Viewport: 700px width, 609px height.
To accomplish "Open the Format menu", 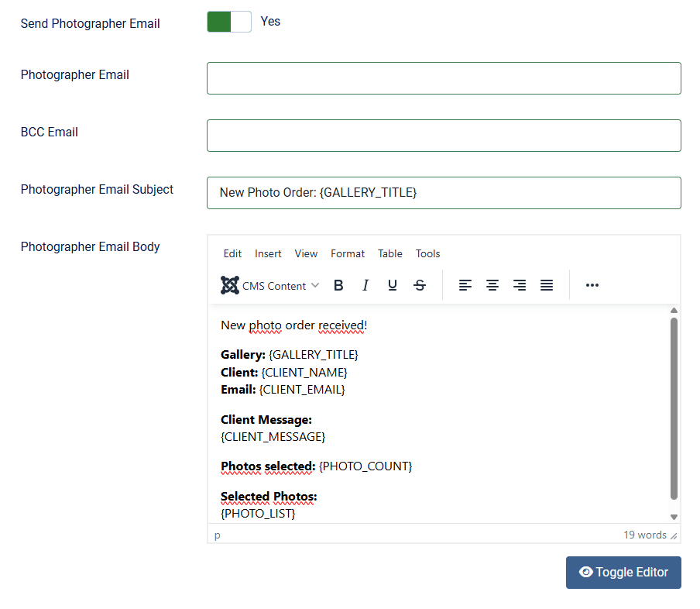I will click(347, 253).
